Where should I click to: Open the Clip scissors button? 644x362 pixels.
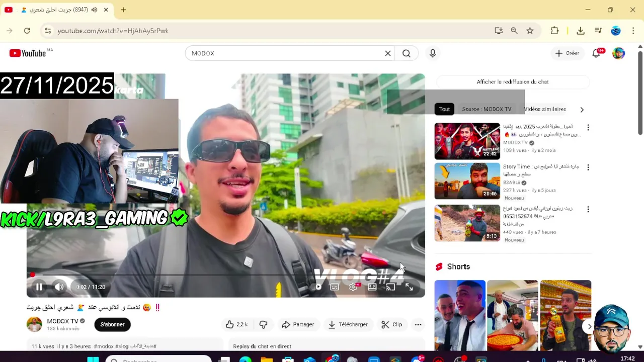[391, 325]
